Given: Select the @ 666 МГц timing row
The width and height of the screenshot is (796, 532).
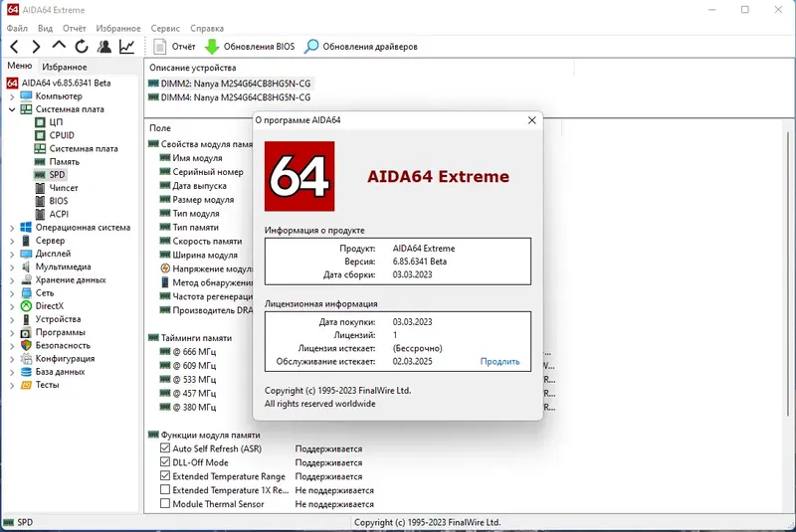Looking at the screenshot, I should (189, 351).
